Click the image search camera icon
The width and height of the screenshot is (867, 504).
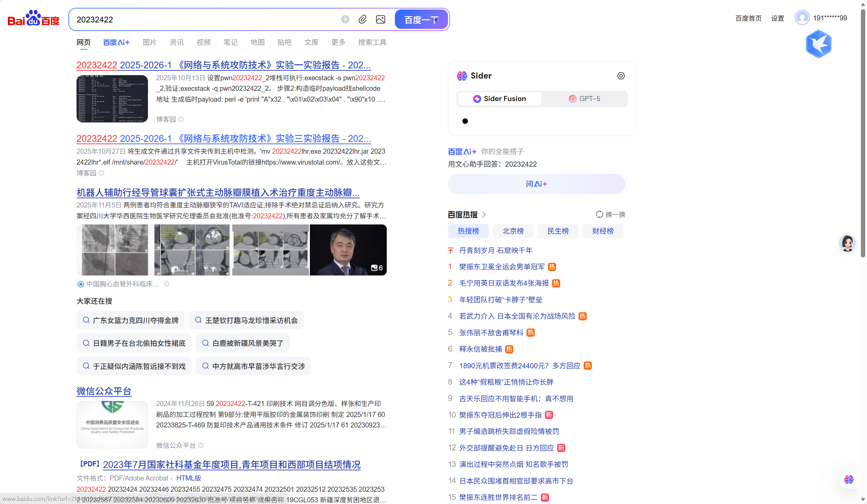380,19
